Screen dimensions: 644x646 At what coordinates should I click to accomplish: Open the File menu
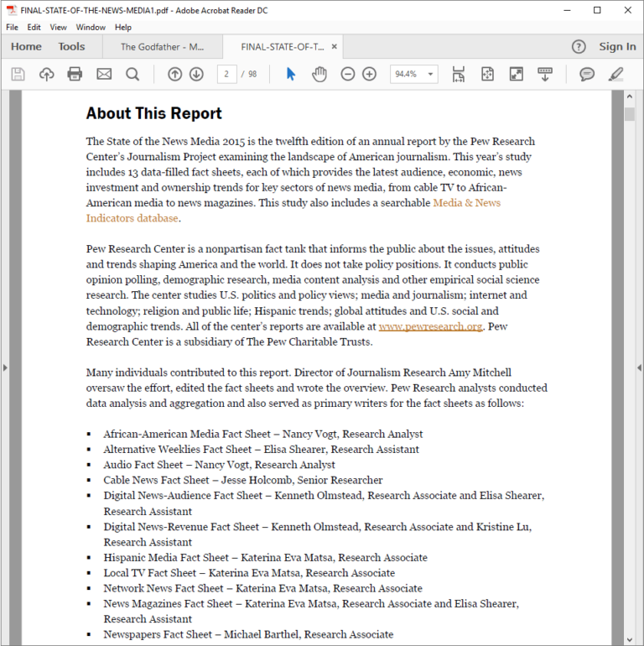click(x=12, y=27)
